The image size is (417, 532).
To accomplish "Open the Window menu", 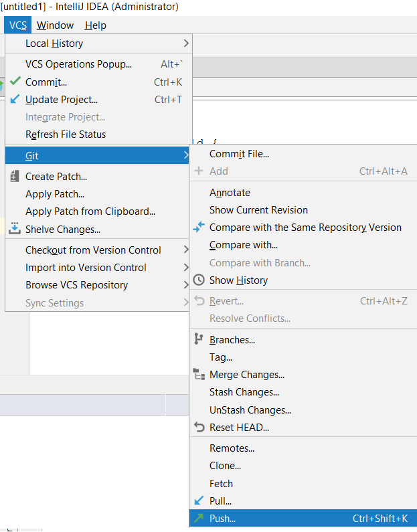I will pyautogui.click(x=55, y=25).
